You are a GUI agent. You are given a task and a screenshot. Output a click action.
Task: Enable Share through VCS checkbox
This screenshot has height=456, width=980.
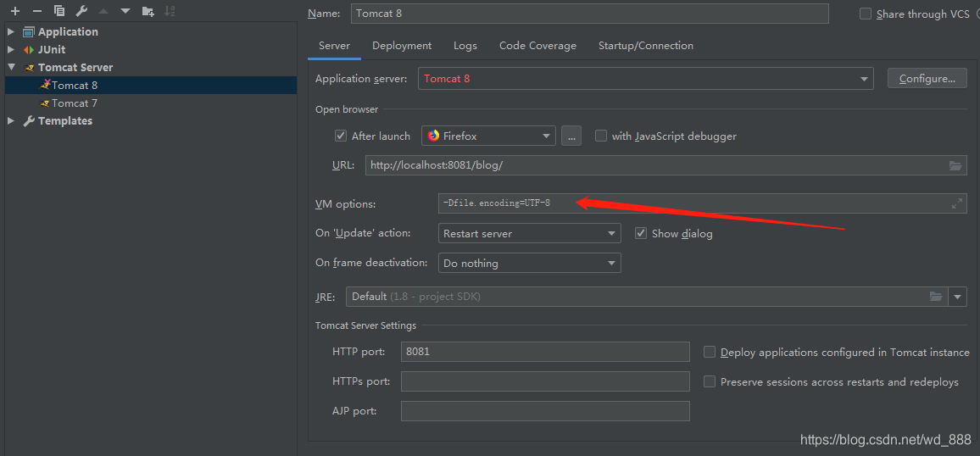click(x=866, y=14)
